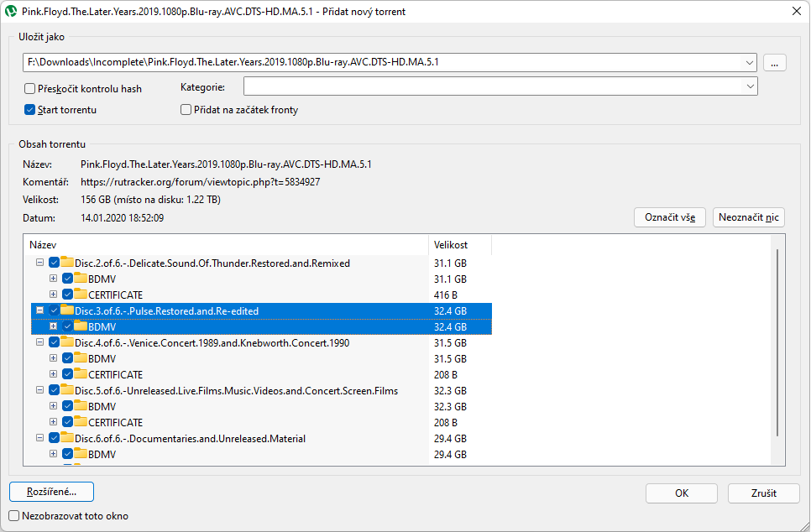Viewport: 811px width, 532px height.
Task: Click folder icon of Disc.3.of.6 Pulse
Action: point(67,310)
